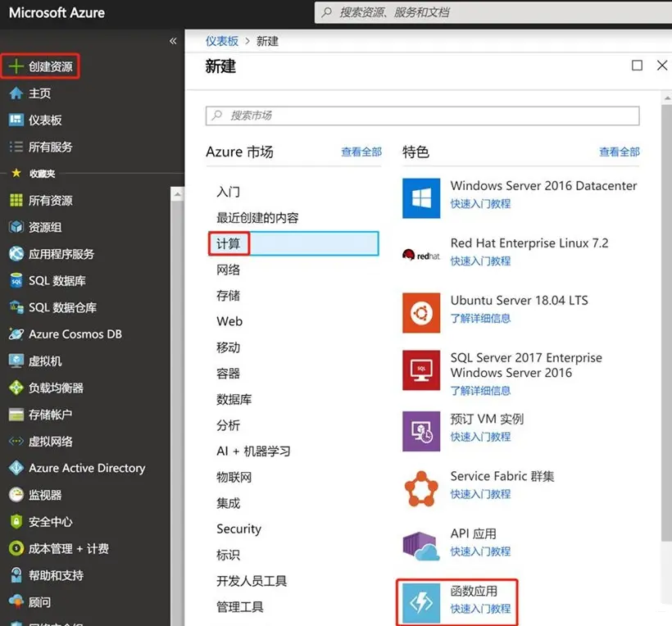The image size is (672, 626).
Task: Select the AI + 机器学习 category
Action: (x=253, y=451)
